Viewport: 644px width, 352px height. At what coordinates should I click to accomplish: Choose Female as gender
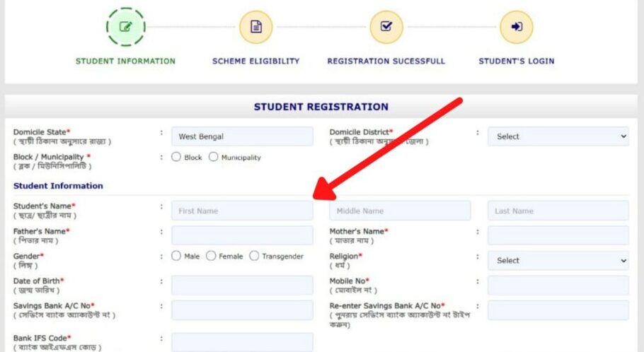tap(211, 256)
